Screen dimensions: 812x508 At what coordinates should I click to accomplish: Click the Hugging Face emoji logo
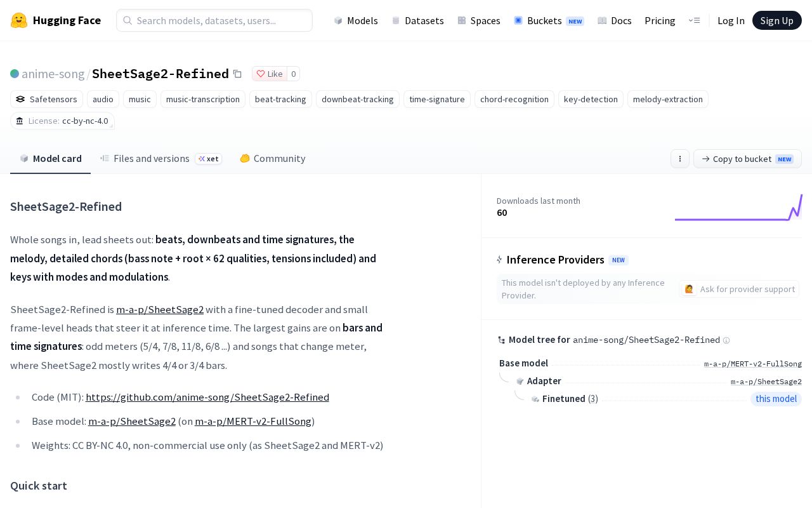coord(19,20)
